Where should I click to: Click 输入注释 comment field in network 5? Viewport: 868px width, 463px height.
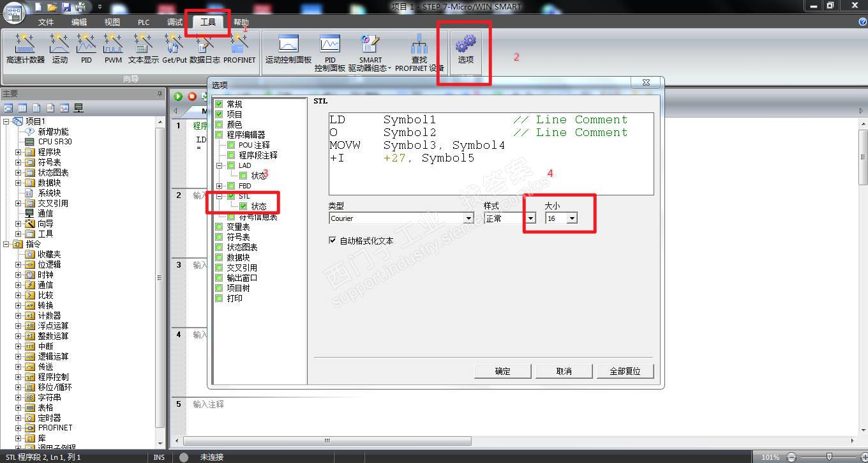click(x=209, y=404)
